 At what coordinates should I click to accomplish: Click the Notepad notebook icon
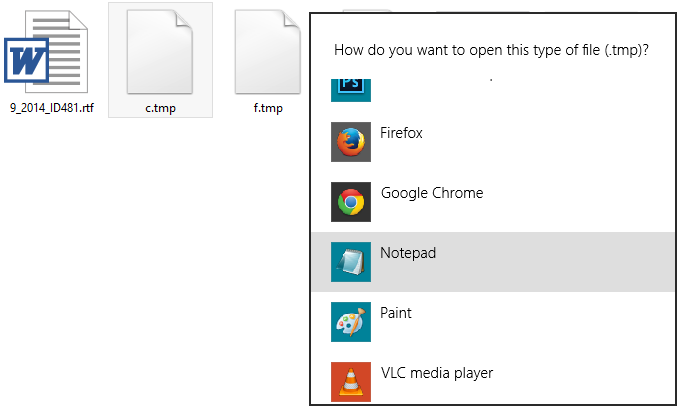pos(351,262)
